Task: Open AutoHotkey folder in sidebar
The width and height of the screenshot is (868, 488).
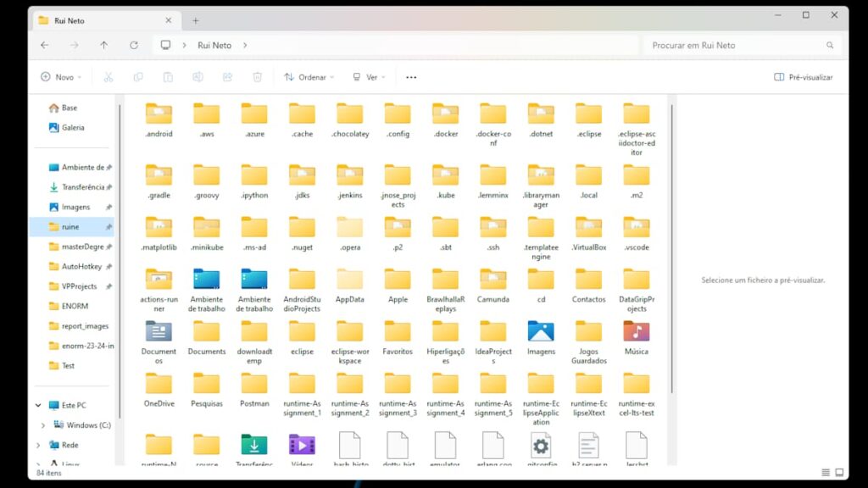Action: pyautogui.click(x=75, y=267)
